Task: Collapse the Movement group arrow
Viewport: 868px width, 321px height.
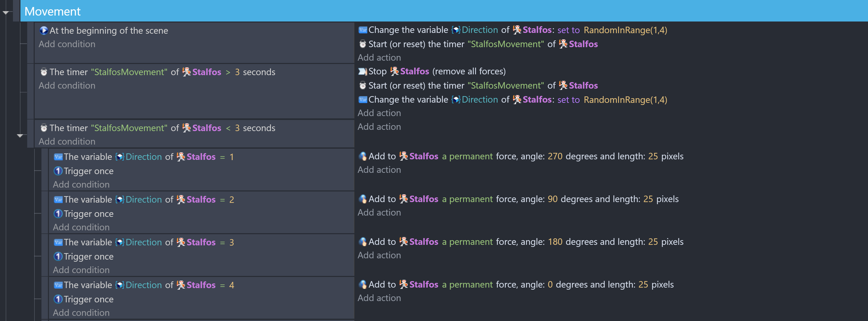Action: (6, 12)
